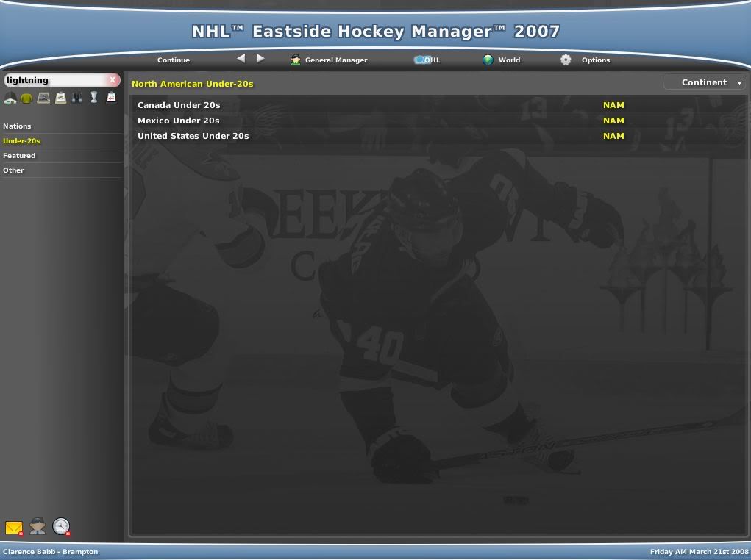Click NAM in the United States row
The width and height of the screenshot is (751, 560).
pos(613,136)
